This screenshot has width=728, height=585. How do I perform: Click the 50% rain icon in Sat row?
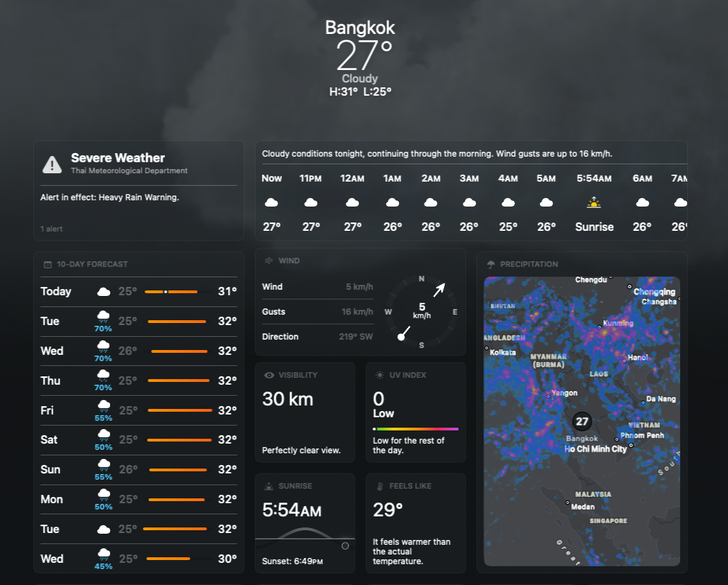[x=103, y=436]
